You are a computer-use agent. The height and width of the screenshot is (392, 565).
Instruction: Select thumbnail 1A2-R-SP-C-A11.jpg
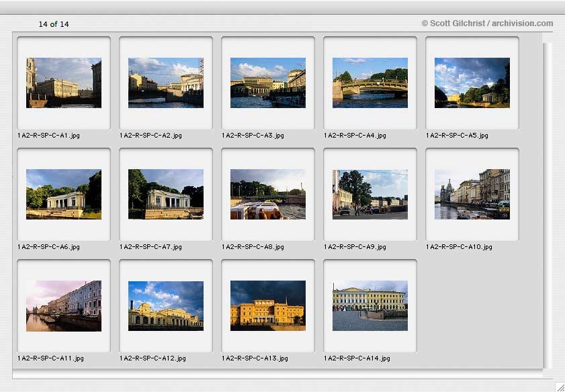(x=64, y=306)
